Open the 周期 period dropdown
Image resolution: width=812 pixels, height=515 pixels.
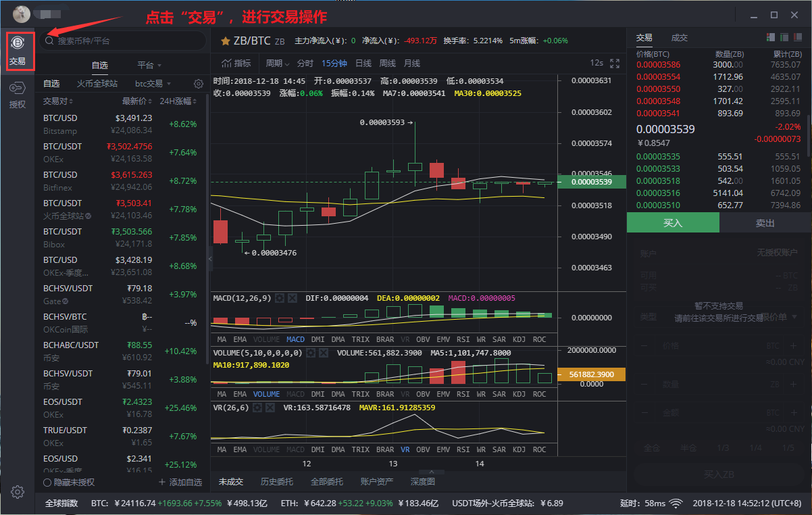coord(277,64)
